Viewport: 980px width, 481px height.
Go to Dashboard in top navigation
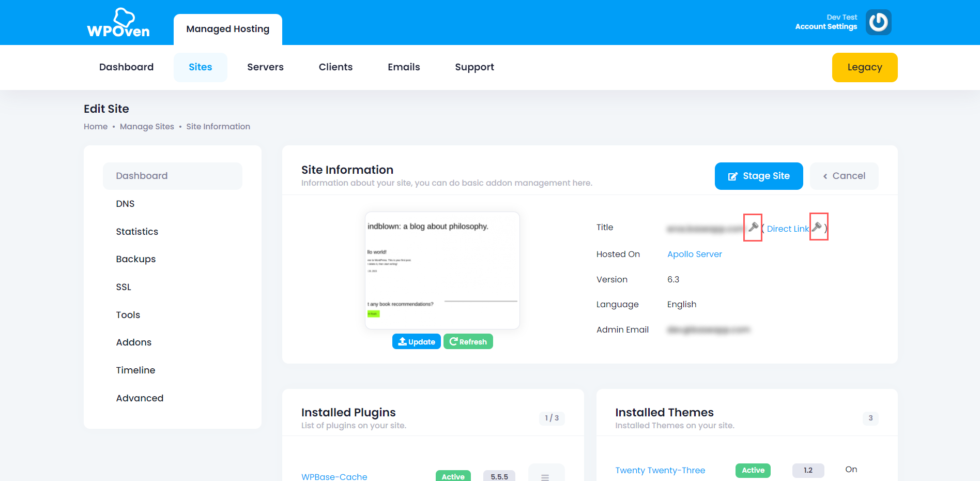tap(127, 67)
